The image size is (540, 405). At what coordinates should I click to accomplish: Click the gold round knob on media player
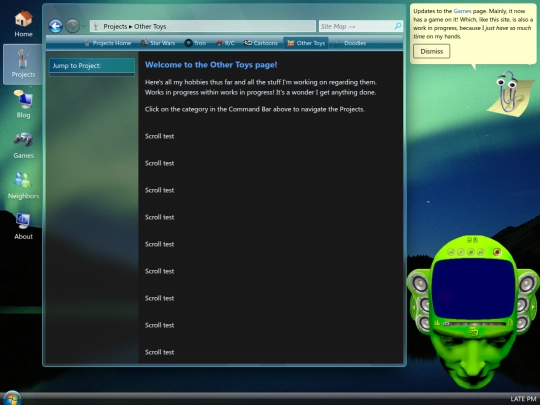[x=497, y=252]
